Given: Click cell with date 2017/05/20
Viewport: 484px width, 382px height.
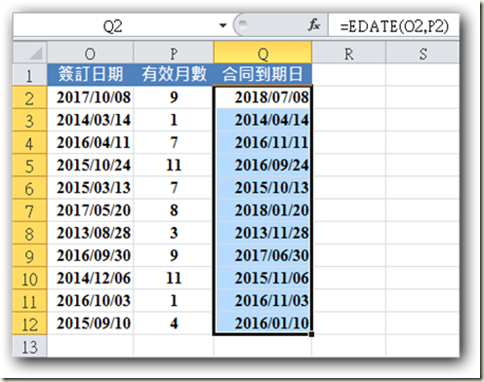Looking at the screenshot, I should (90, 211).
